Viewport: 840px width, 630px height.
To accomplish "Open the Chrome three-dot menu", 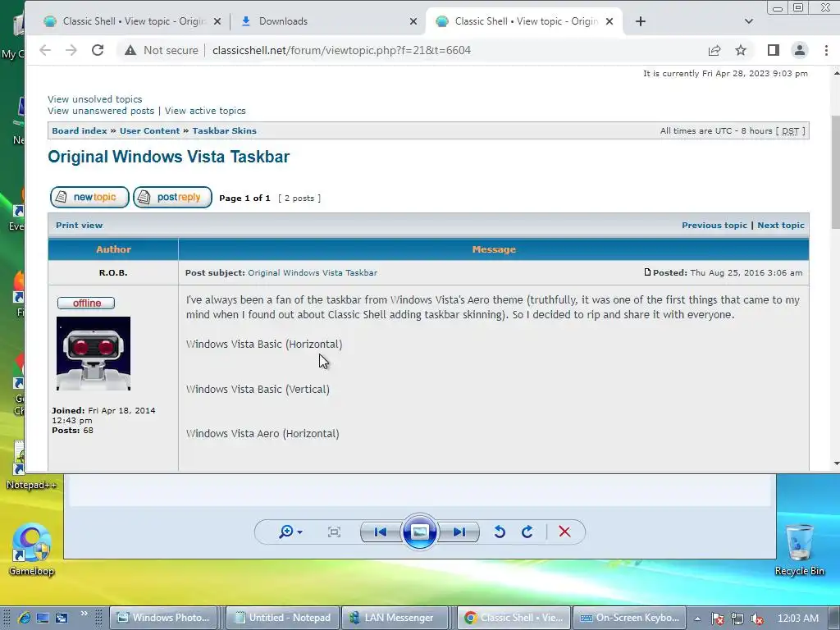I will coord(826,50).
